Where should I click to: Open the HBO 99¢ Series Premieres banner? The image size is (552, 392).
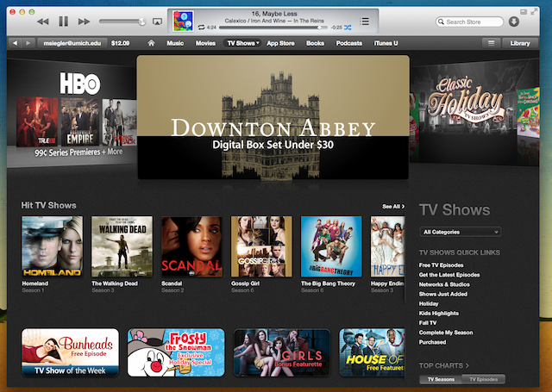coord(72,113)
